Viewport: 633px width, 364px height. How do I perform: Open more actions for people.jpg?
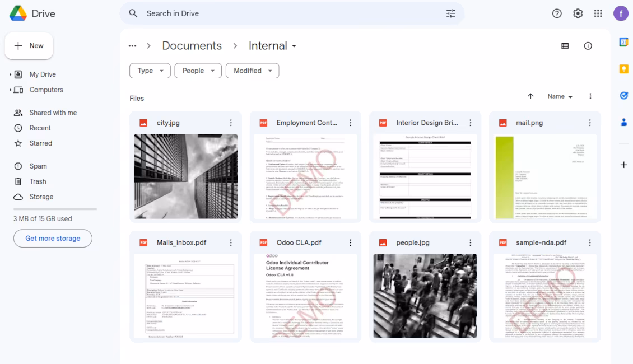click(471, 242)
